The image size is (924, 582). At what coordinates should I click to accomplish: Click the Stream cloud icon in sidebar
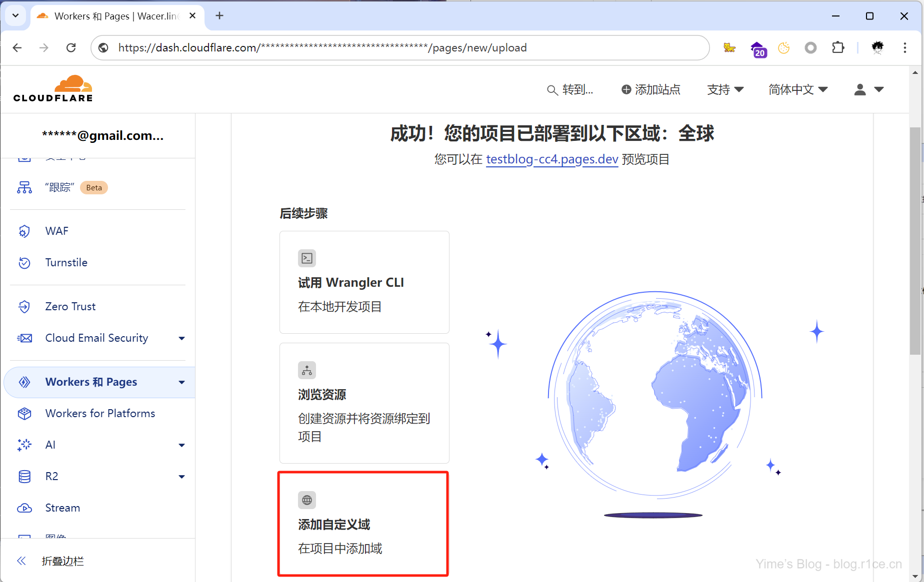point(24,508)
